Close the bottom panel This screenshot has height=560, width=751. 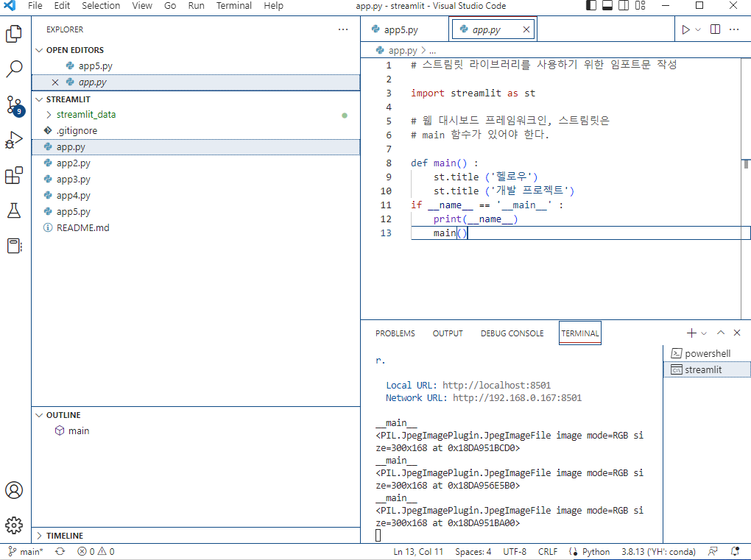[737, 333]
